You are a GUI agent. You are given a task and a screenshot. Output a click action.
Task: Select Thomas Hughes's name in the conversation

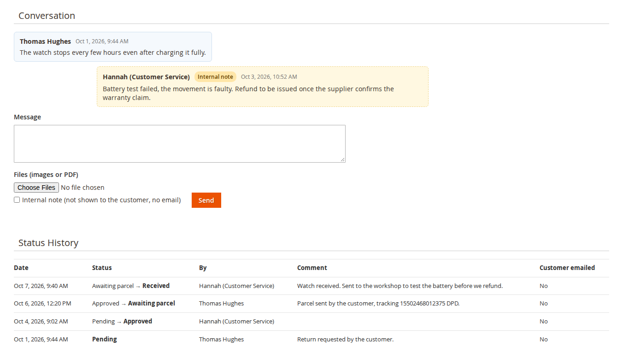(45, 41)
